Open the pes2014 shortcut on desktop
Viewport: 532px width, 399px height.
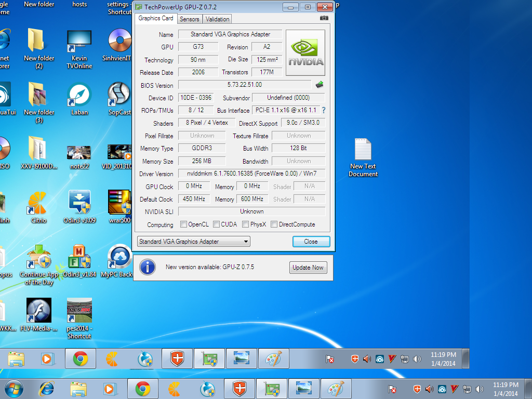79,310
